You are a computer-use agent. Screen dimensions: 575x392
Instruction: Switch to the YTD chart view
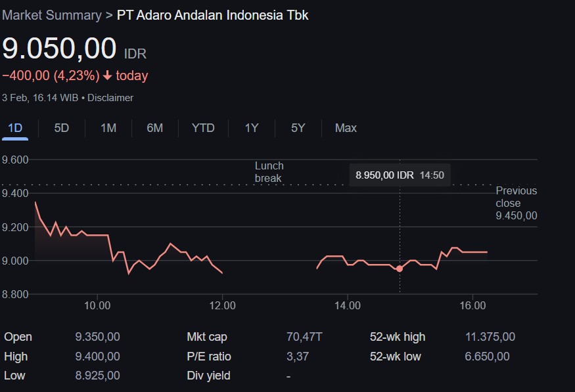tap(203, 128)
